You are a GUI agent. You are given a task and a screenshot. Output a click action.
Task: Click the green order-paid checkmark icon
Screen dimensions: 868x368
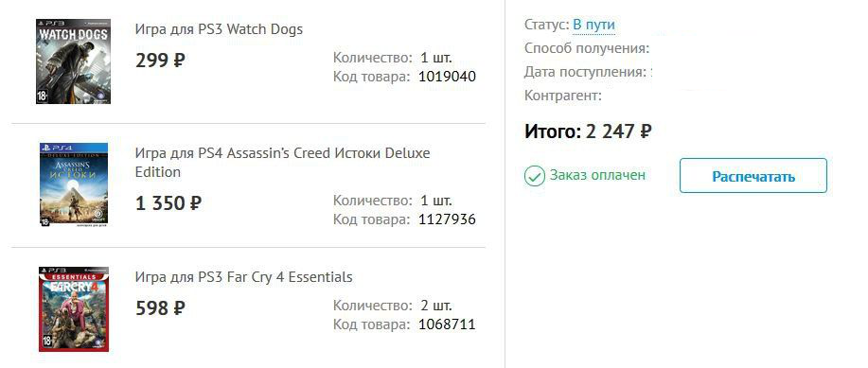[x=534, y=177]
